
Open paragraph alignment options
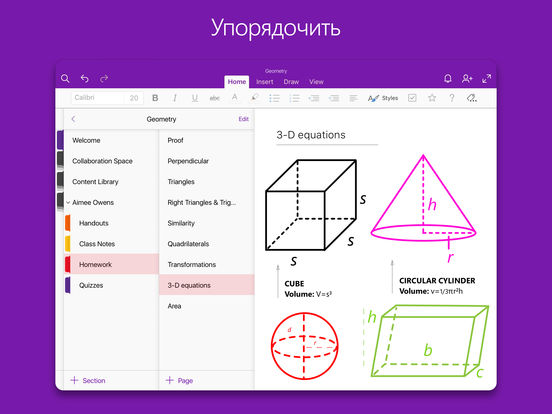pyautogui.click(x=353, y=98)
